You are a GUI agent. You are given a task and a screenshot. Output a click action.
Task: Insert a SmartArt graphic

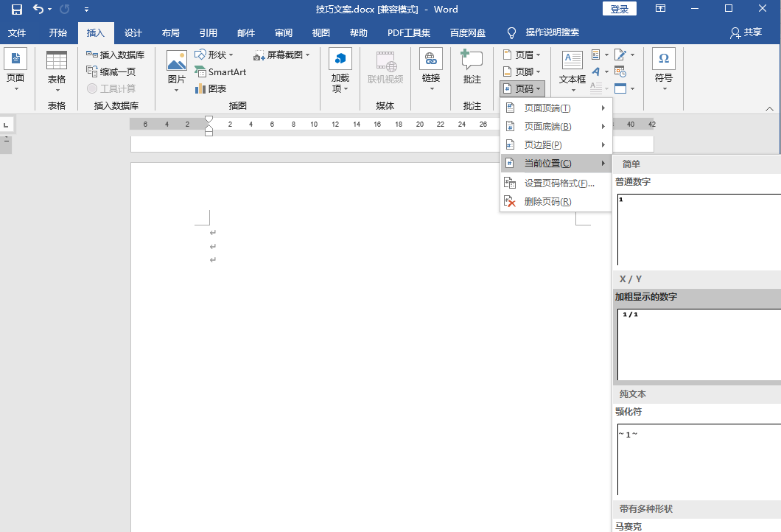[x=221, y=72]
